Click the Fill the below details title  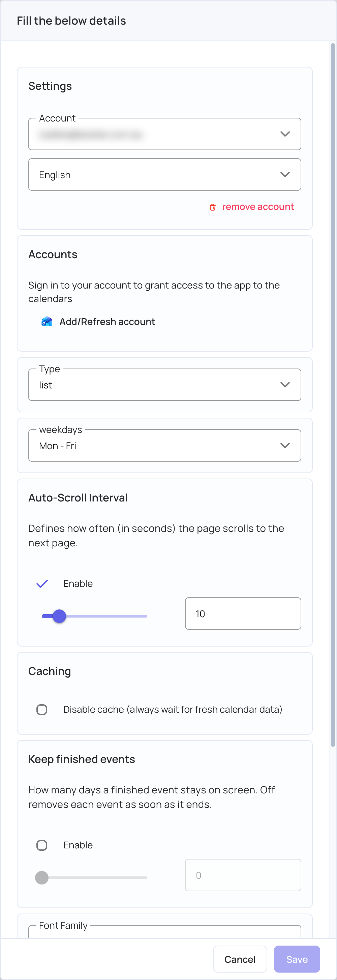click(71, 21)
